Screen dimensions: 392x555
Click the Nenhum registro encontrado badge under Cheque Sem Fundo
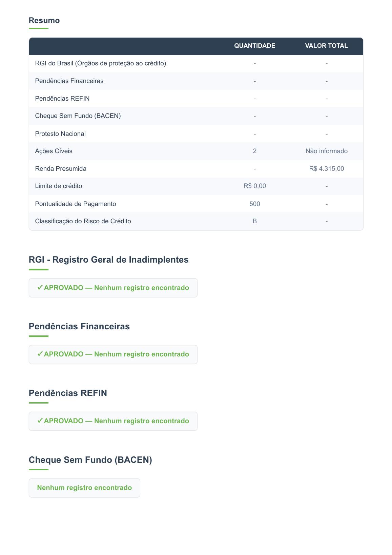[84, 488]
